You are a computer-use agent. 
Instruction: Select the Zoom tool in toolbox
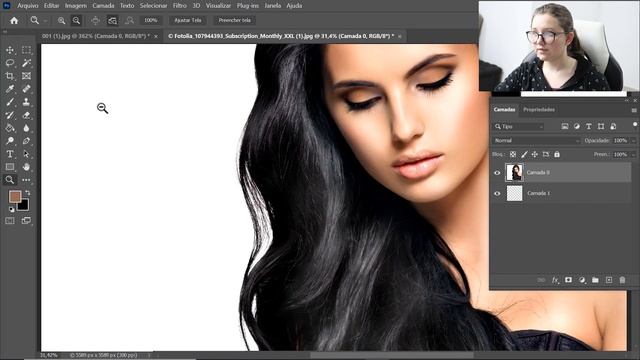coord(10,180)
